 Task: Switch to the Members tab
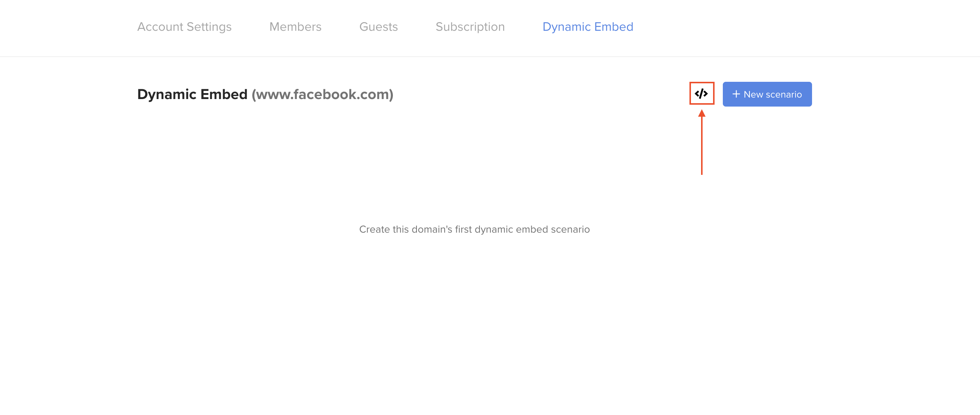295,27
